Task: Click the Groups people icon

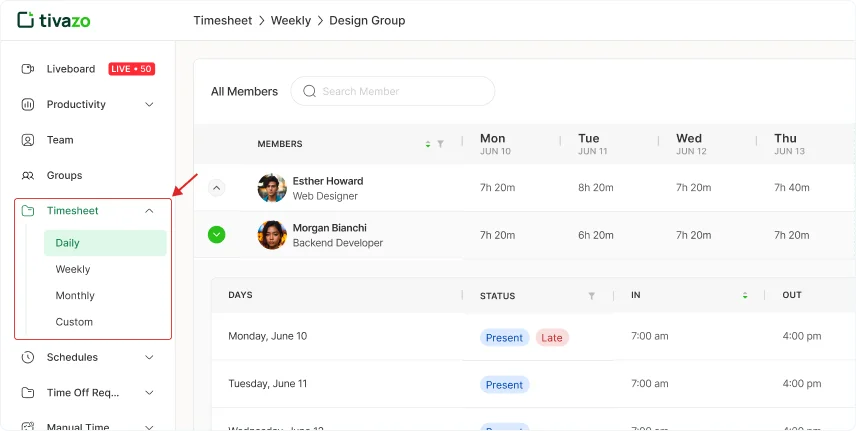Action: (x=28, y=176)
